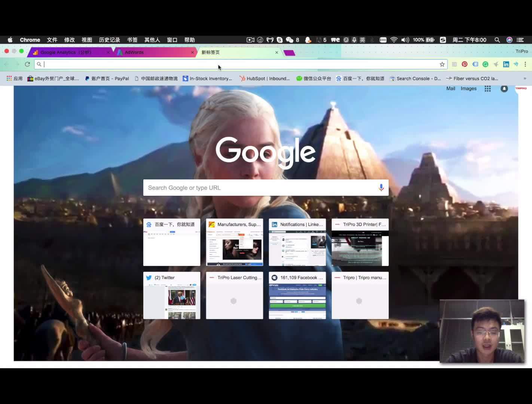Start voice search with the microphone icon
Screen dimensions: 532x404
coord(381,188)
